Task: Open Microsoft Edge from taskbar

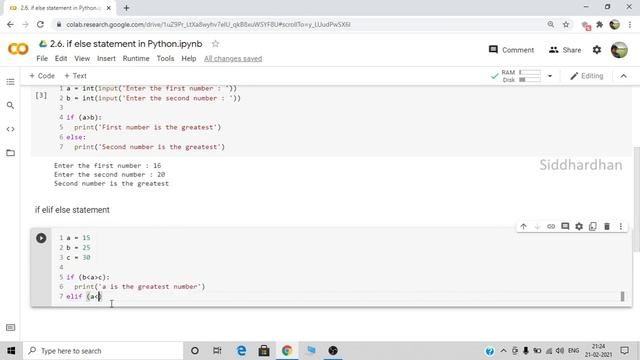Action: pos(241,351)
